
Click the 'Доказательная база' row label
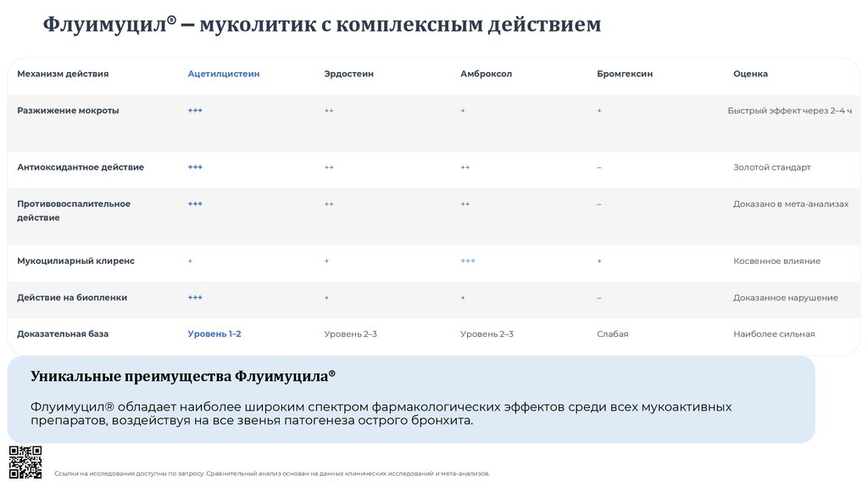coord(63,333)
